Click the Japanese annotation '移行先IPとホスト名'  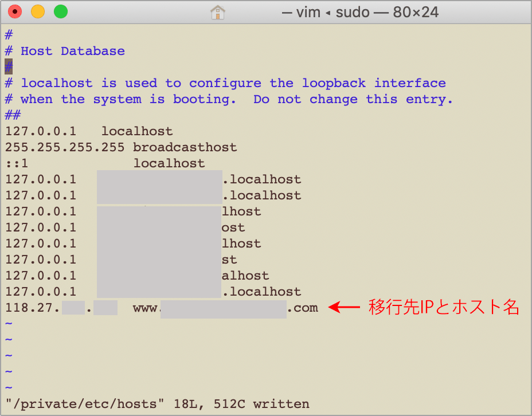[444, 308]
